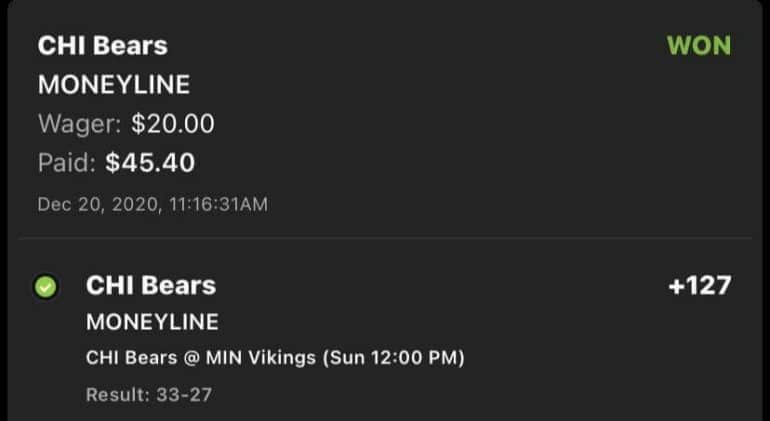Select the CHI Bears bet slip title
Viewport: 770px width, 421px height.
click(x=102, y=46)
